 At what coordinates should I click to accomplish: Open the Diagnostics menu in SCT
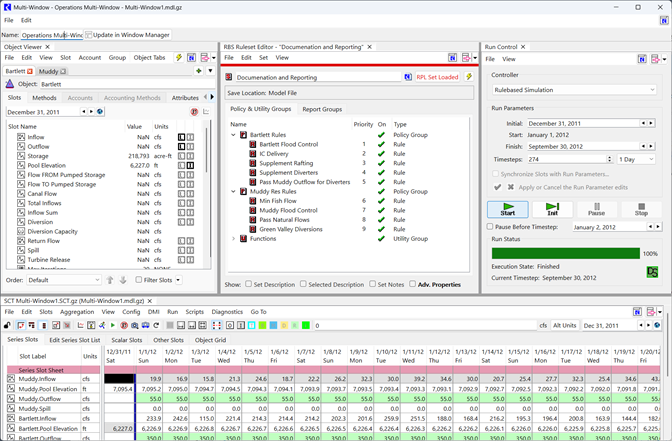point(227,312)
